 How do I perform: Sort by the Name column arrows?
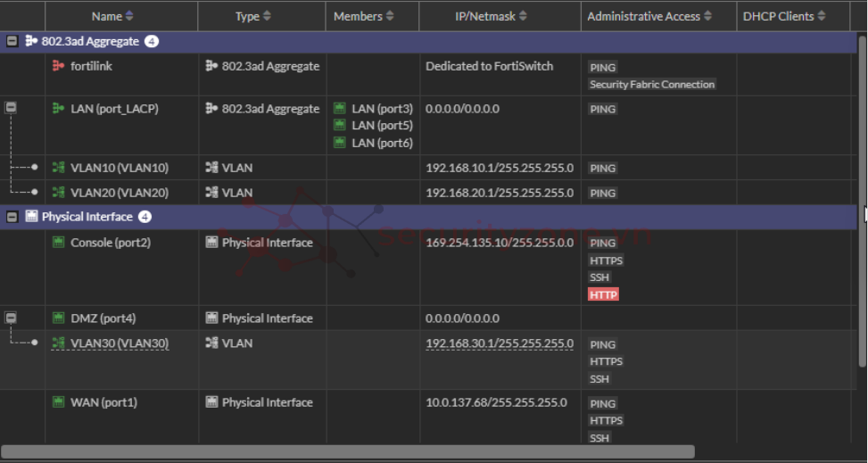(x=129, y=17)
